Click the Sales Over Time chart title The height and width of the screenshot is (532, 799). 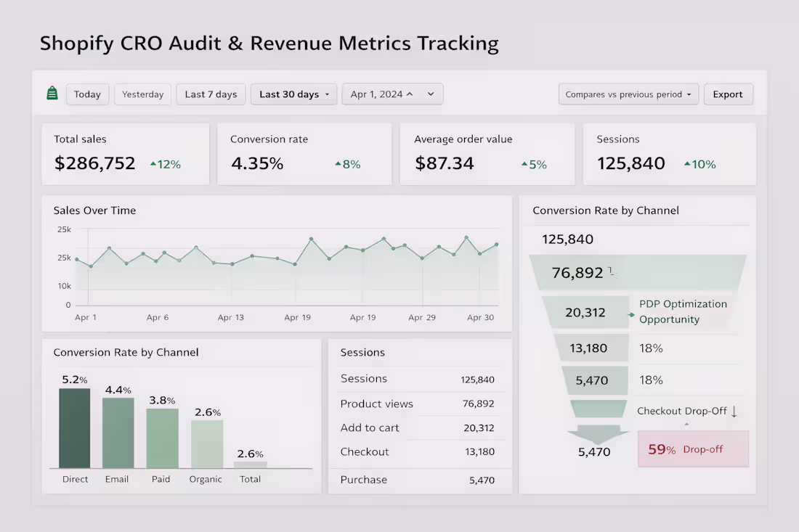coord(94,210)
